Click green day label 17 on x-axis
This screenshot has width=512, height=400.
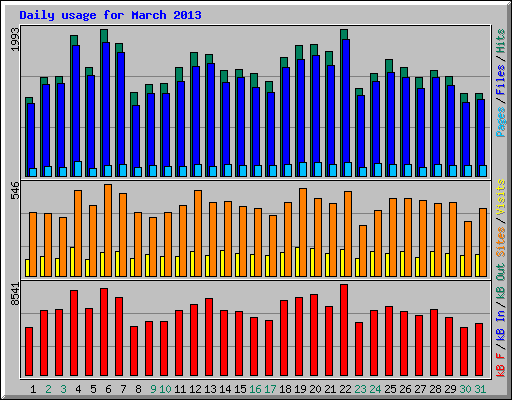[270, 389]
